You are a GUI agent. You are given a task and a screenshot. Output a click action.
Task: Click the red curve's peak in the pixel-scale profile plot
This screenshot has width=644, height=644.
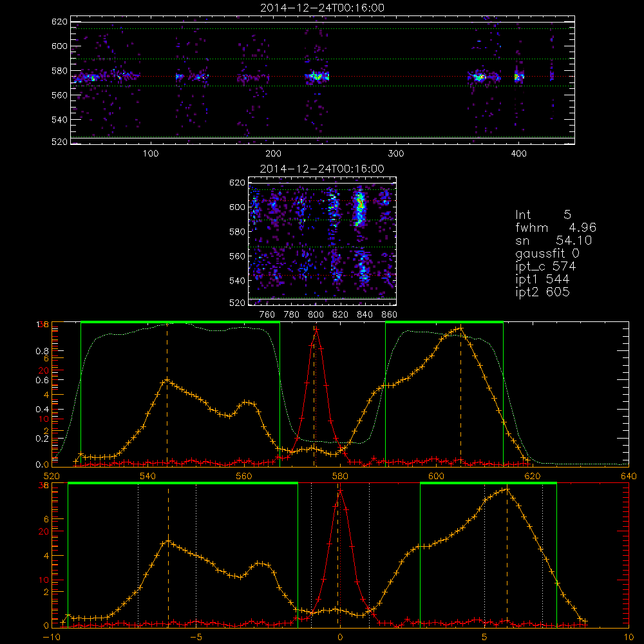(x=316, y=329)
